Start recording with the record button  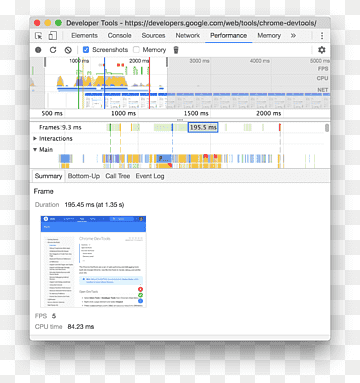[x=38, y=50]
